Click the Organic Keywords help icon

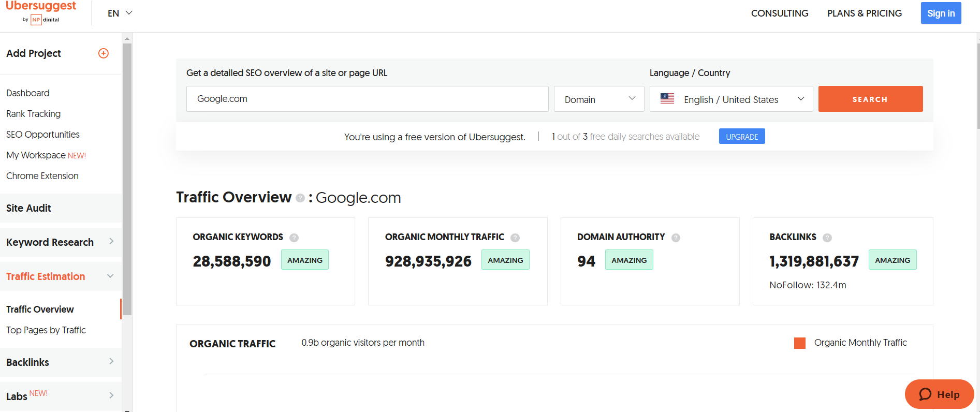pyautogui.click(x=294, y=238)
